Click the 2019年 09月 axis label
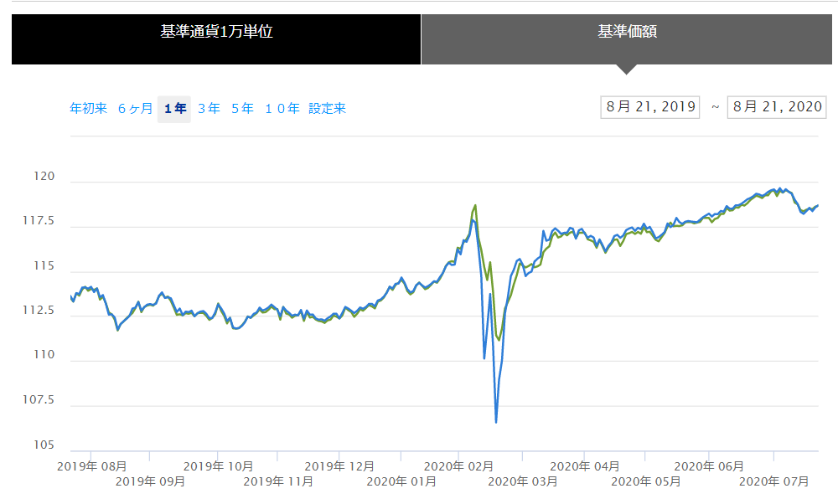Screen dimensions: 838x504 pyautogui.click(x=150, y=481)
